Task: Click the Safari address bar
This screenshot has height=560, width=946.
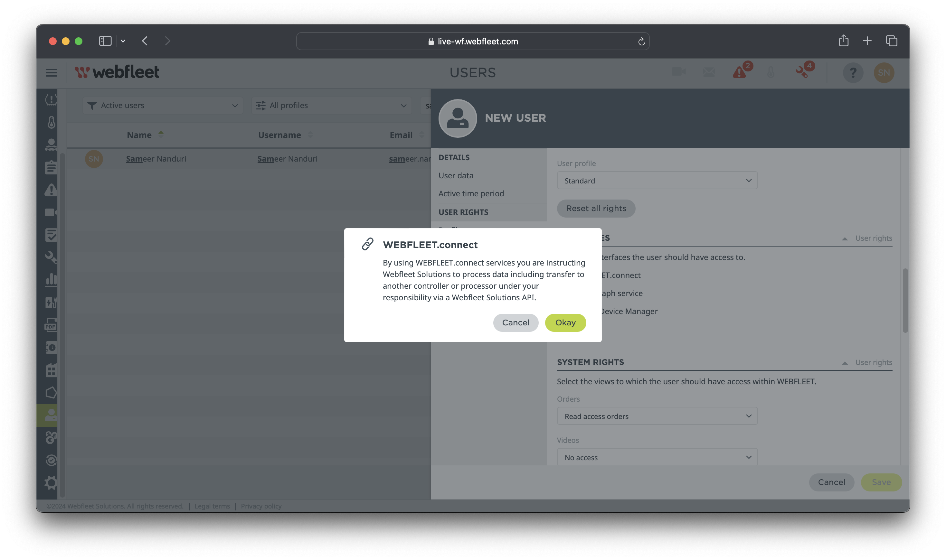Action: pos(473,41)
